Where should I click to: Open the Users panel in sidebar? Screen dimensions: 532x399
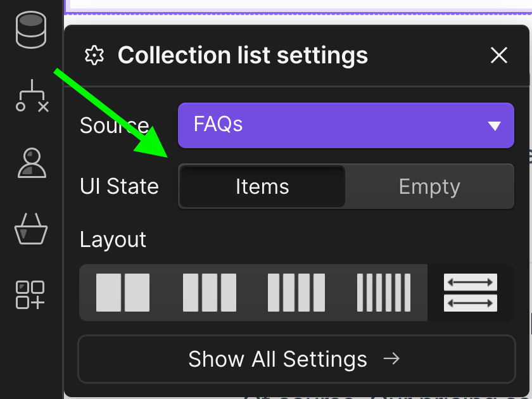[32, 163]
